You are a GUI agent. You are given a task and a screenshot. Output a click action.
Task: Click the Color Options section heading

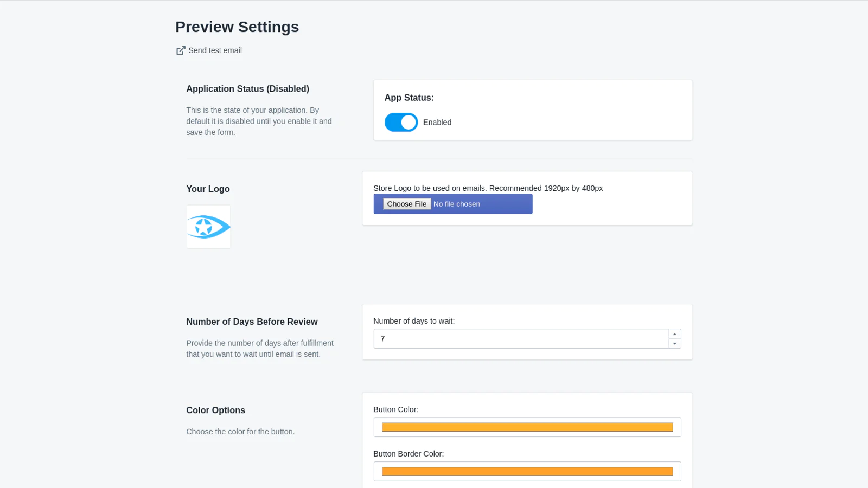tap(215, 410)
